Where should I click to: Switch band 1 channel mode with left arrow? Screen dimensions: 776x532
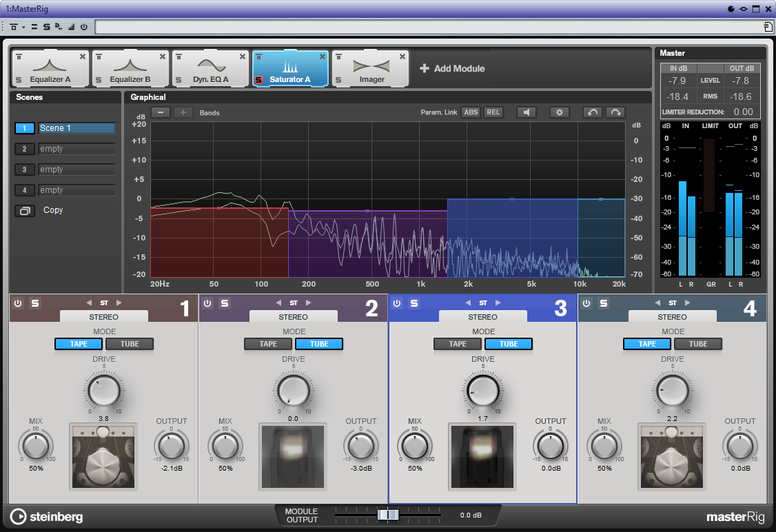(89, 303)
